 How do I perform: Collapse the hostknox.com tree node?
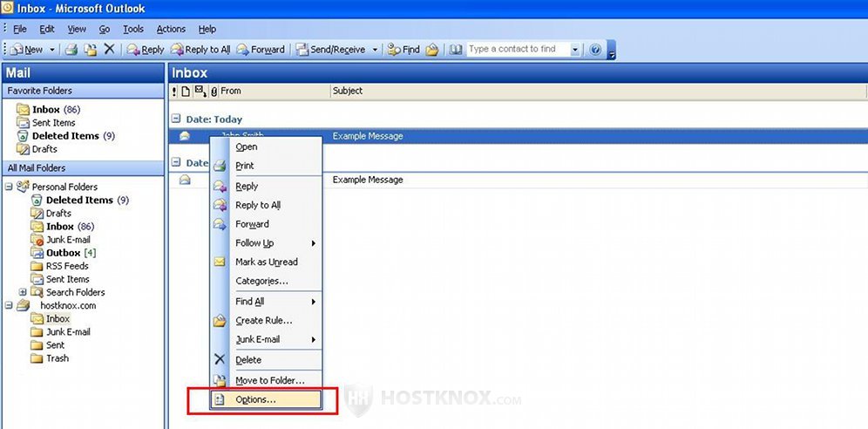9,305
